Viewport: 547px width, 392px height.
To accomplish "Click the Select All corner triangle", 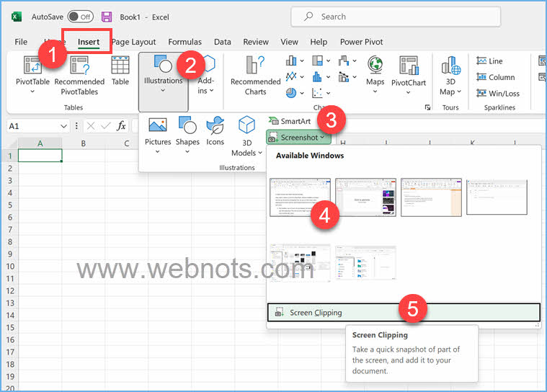I will click(x=11, y=143).
